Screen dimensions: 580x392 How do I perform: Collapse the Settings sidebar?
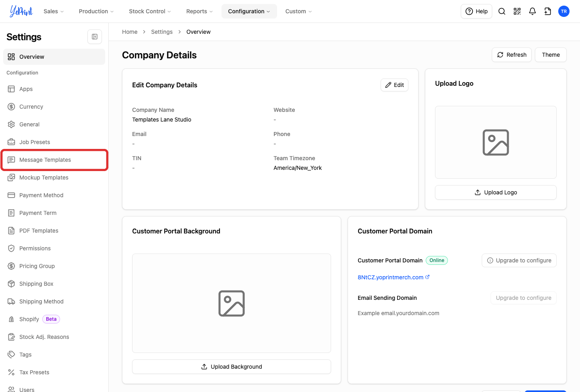(95, 37)
